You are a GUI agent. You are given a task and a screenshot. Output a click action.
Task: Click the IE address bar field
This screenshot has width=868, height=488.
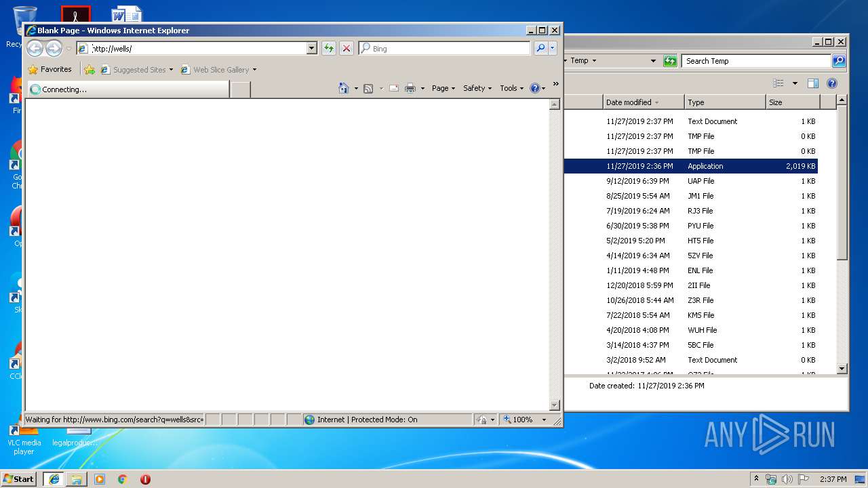click(x=197, y=48)
